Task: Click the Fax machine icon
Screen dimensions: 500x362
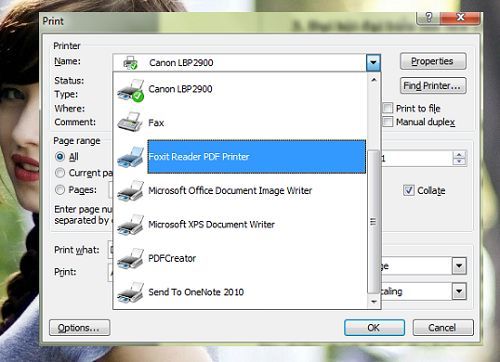Action: 130,122
